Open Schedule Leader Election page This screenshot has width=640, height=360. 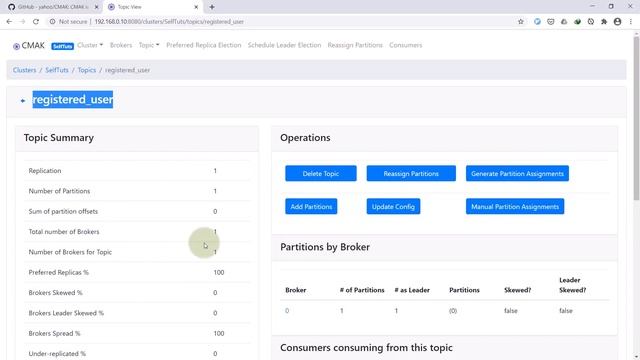[x=284, y=45]
